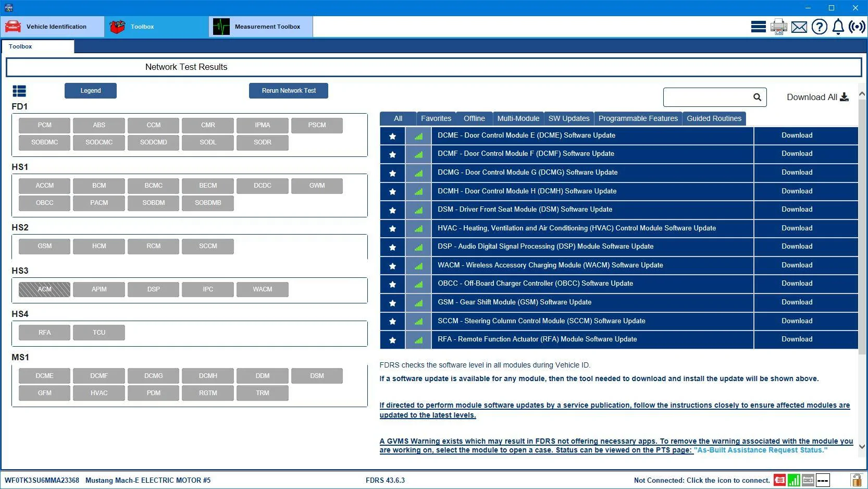868x489 pixels.
Task: Click the scrollbar up arrow on the right
Action: pyautogui.click(x=862, y=94)
